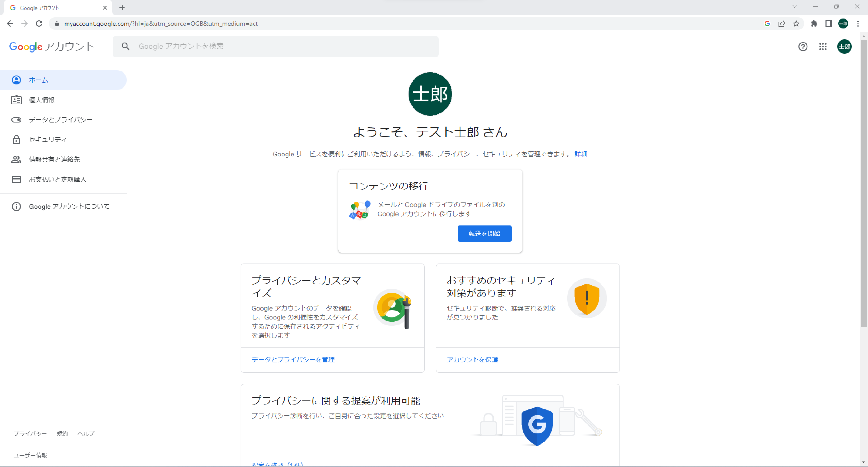Open a new tab with the plus button
Screen dimensions: 868x467
tap(122, 8)
